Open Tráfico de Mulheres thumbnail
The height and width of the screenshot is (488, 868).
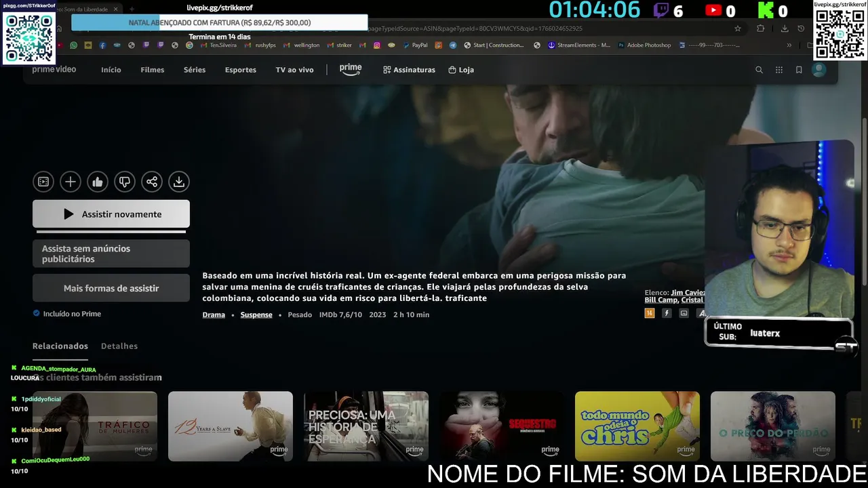tap(95, 426)
